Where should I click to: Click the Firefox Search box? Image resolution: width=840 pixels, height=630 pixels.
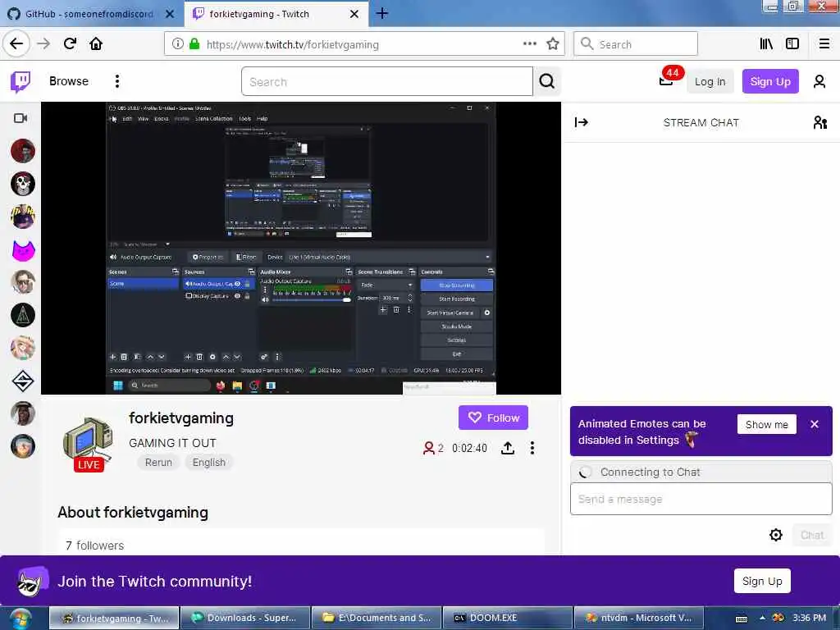tap(636, 44)
